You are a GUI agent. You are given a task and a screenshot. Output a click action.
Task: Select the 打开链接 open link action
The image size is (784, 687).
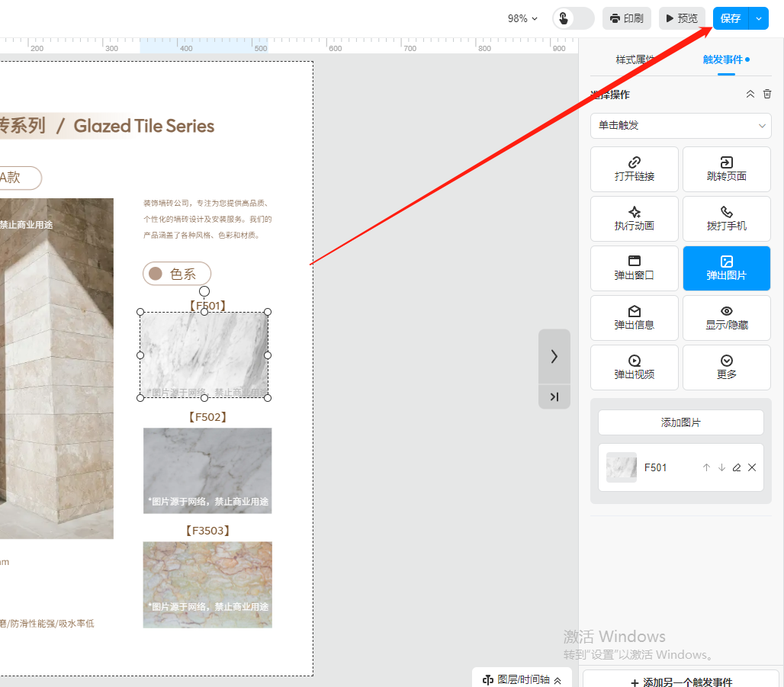coord(635,169)
